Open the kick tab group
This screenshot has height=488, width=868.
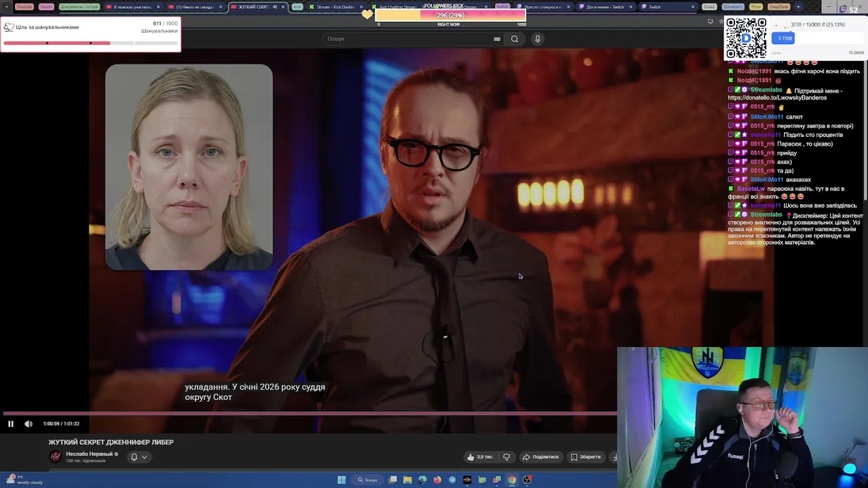coord(297,7)
